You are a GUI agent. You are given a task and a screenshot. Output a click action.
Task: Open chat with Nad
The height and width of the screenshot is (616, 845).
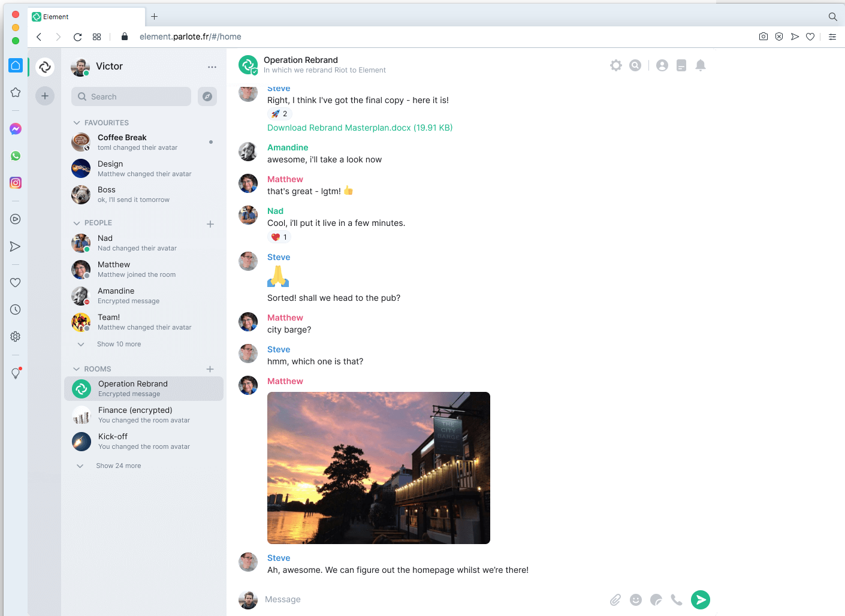click(x=144, y=243)
